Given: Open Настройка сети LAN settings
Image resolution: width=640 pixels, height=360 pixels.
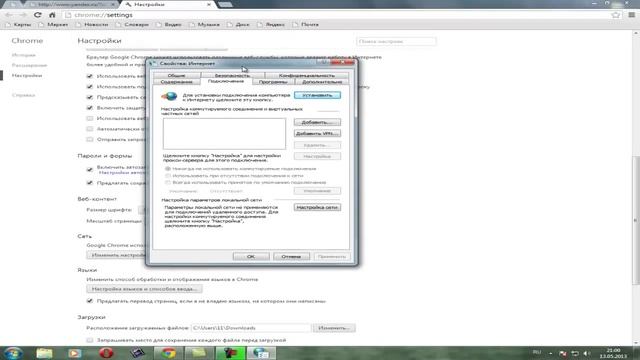Looking at the screenshot, I should (x=317, y=207).
